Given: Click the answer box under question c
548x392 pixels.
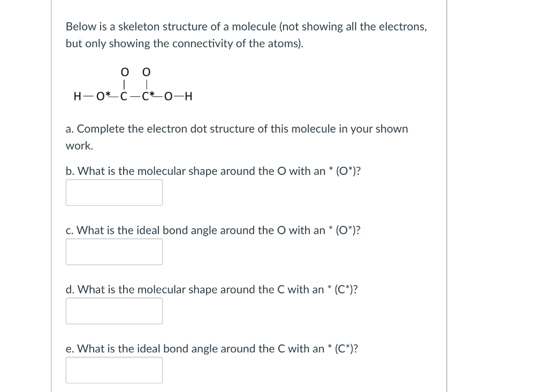Looking at the screenshot, I should pos(114,251).
